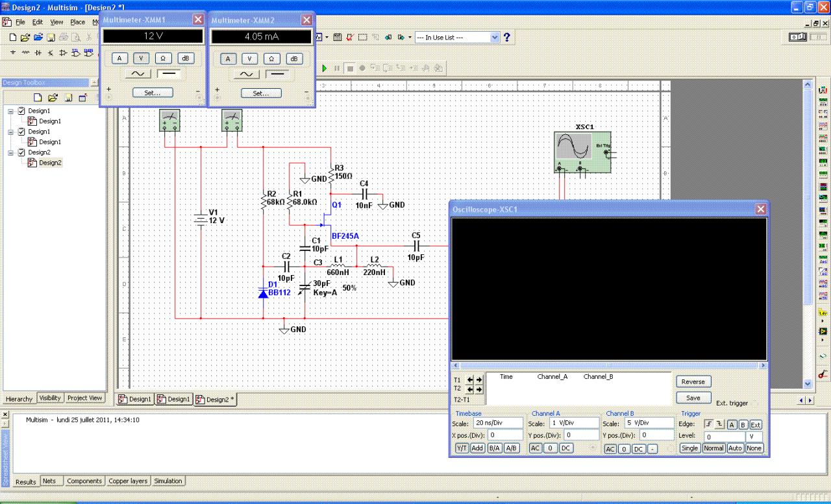
Task: Click the Reverse button on oscilloscope
Action: pyautogui.click(x=693, y=382)
